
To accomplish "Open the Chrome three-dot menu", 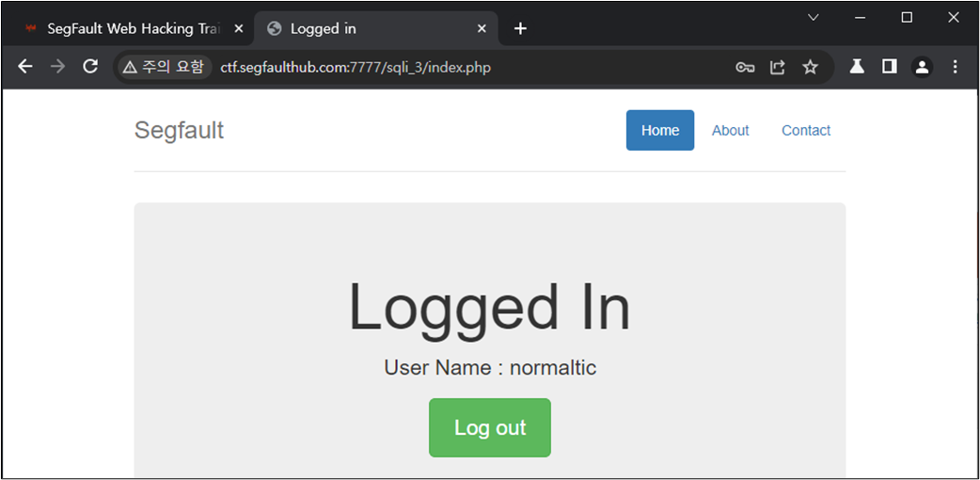I will (955, 67).
